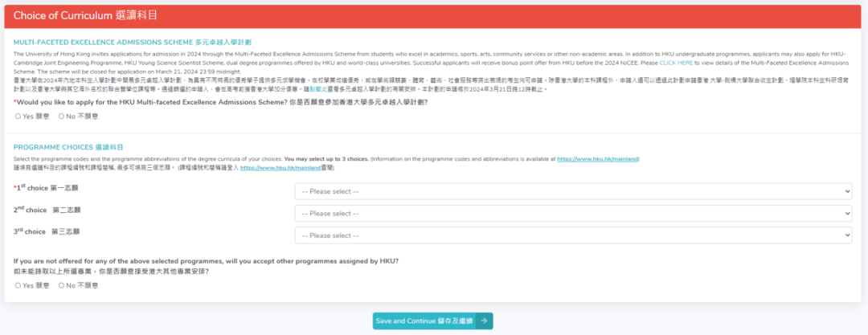The width and height of the screenshot is (868, 335).
Task: Click the 'You may select up to 3 choices' text
Action: [326, 159]
